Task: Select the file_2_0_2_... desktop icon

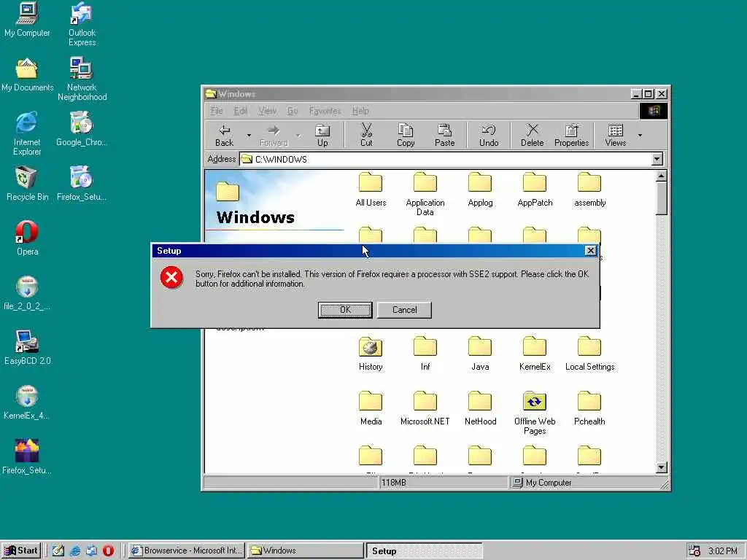Action: click(x=27, y=293)
